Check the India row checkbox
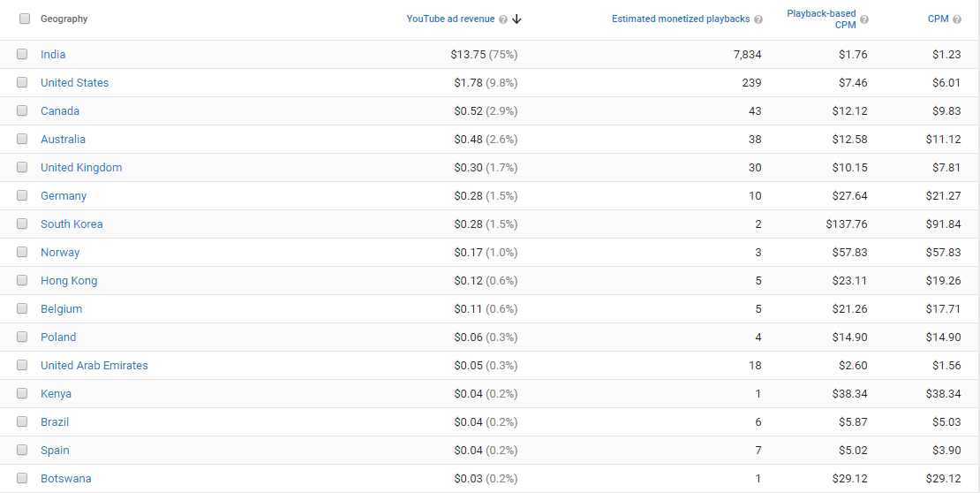This screenshot has height=493, width=980. coord(22,54)
